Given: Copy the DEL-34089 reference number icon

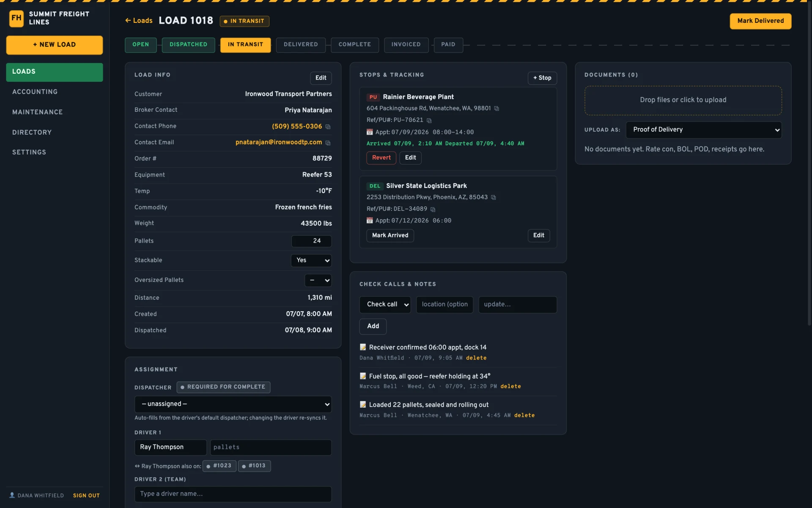Looking at the screenshot, I should click(x=433, y=210).
